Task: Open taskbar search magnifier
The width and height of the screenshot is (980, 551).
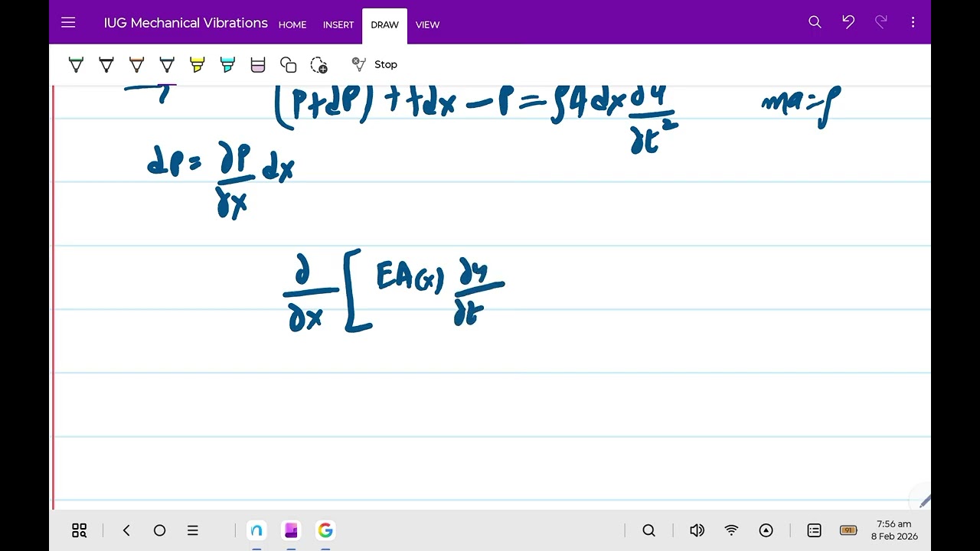Action: [x=649, y=530]
